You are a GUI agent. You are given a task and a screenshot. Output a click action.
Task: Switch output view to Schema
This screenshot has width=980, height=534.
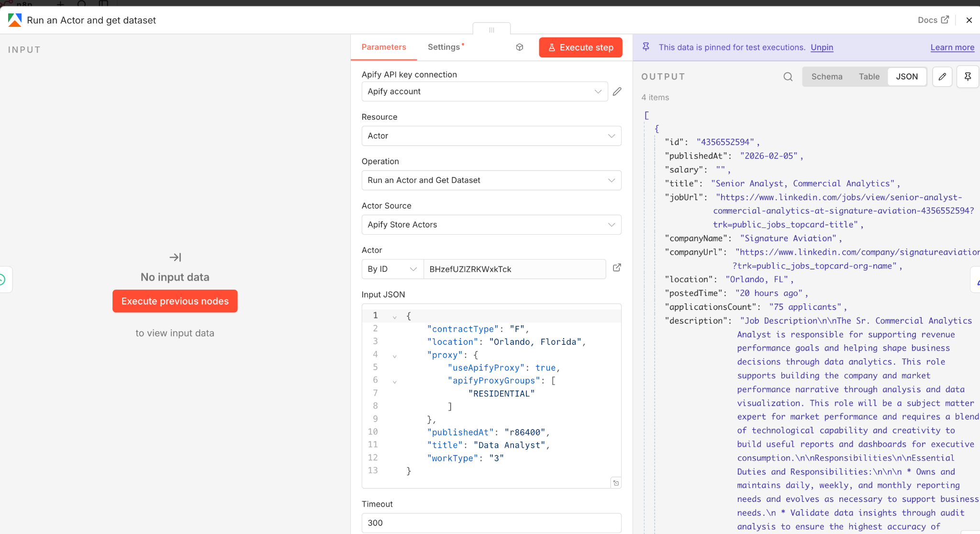[x=826, y=77]
